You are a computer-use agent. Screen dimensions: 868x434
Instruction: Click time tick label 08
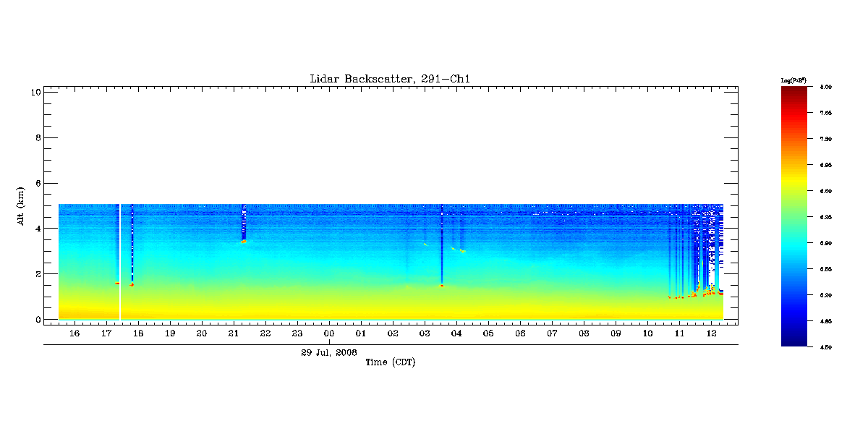(584, 333)
